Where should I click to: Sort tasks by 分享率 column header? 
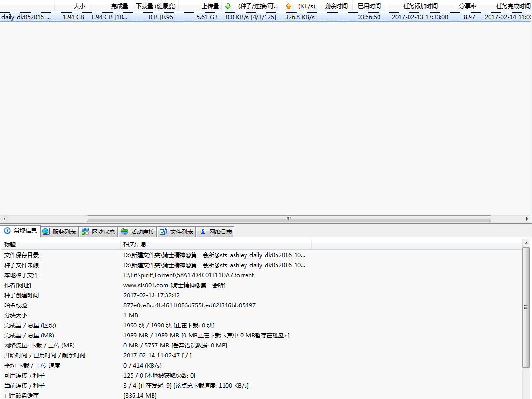[x=467, y=6]
